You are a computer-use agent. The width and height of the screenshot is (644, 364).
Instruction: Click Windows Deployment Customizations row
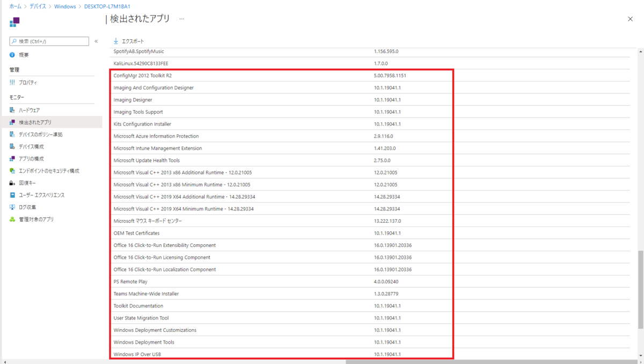click(x=371, y=330)
